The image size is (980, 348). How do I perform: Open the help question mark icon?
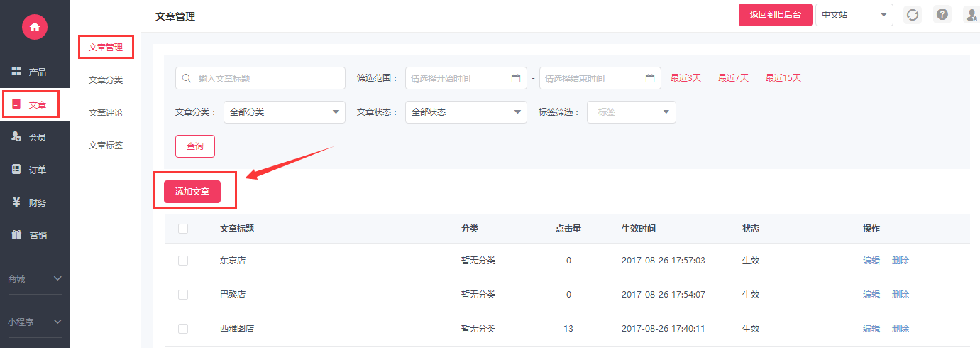click(942, 15)
